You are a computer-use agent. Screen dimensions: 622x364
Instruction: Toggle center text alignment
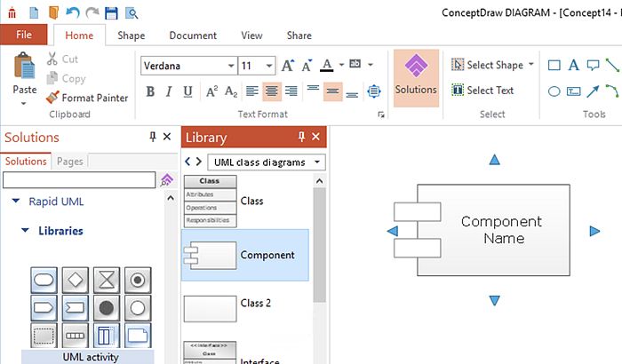tap(272, 91)
